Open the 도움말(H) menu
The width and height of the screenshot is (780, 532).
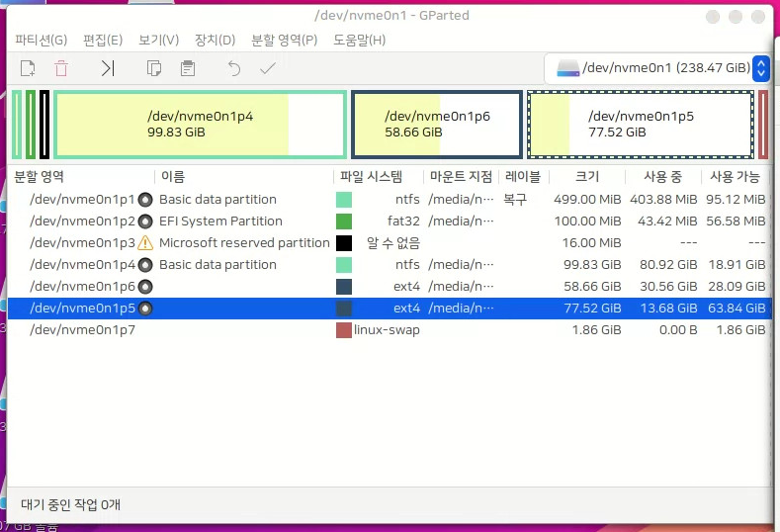[x=359, y=40]
